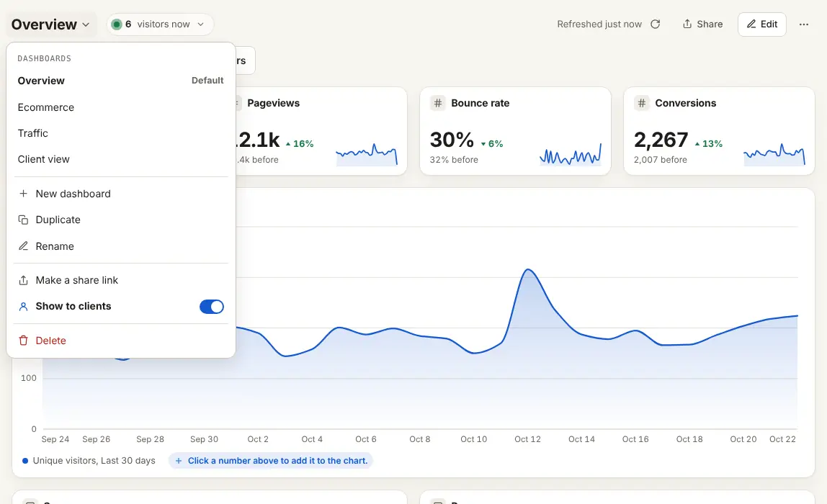Switch to the Client view dashboard
This screenshot has height=504, width=827.
[120, 159]
